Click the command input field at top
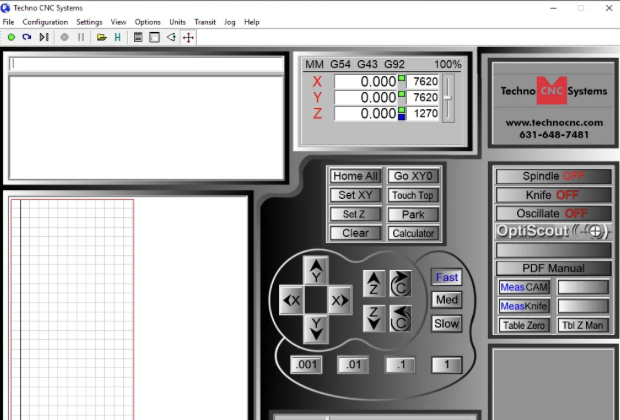This screenshot has height=420, width=620. [x=146, y=64]
